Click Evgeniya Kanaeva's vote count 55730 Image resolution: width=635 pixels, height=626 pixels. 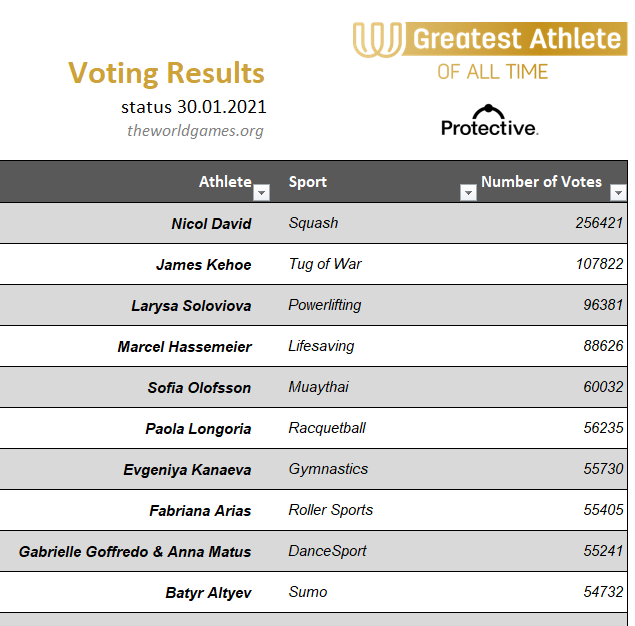[x=603, y=468]
